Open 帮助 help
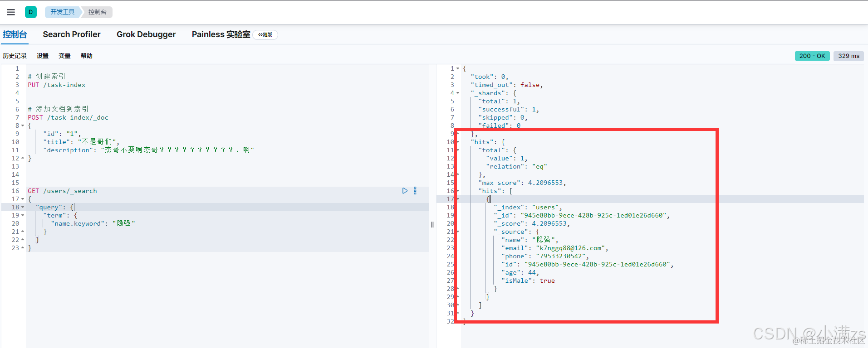 tap(87, 56)
